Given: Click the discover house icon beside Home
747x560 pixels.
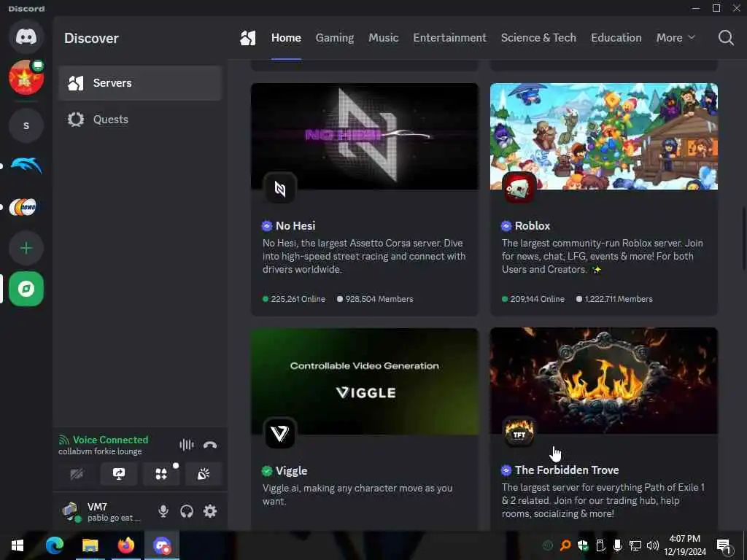Looking at the screenshot, I should (248, 38).
